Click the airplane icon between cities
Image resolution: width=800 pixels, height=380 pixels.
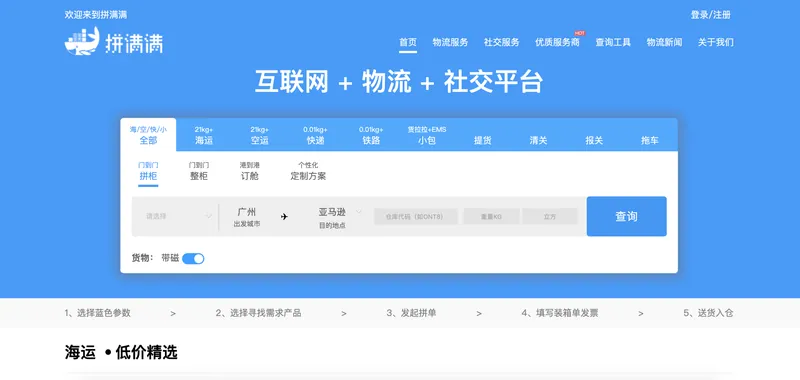(284, 217)
